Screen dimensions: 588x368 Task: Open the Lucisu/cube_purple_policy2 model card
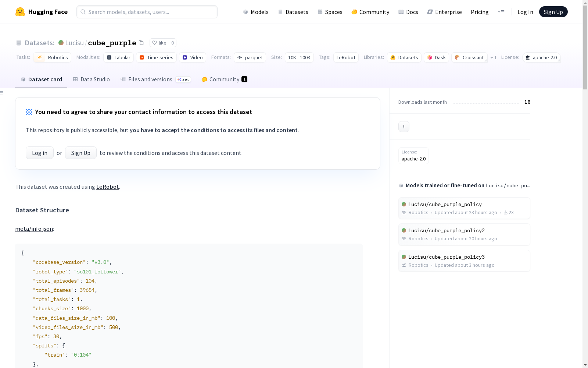click(x=464, y=234)
